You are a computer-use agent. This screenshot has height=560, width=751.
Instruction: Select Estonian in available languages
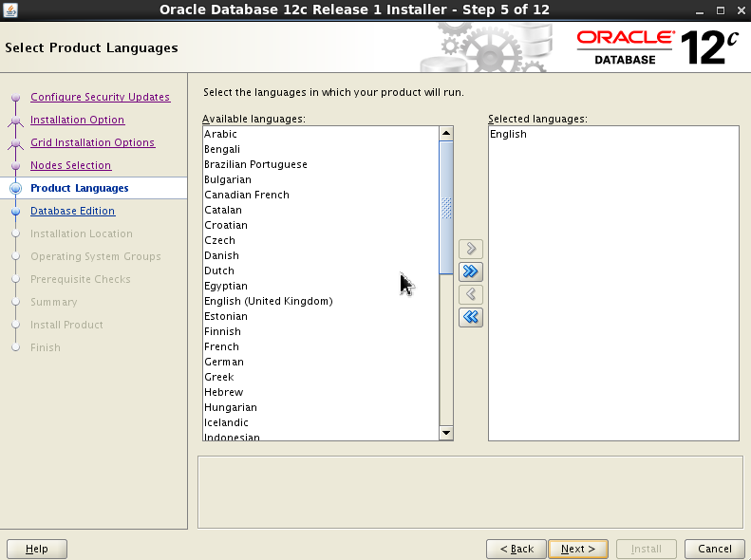coord(320,316)
